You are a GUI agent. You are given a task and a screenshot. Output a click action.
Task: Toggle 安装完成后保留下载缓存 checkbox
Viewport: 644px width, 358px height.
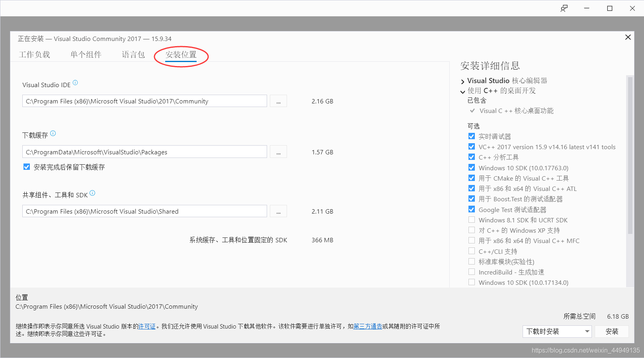point(27,167)
